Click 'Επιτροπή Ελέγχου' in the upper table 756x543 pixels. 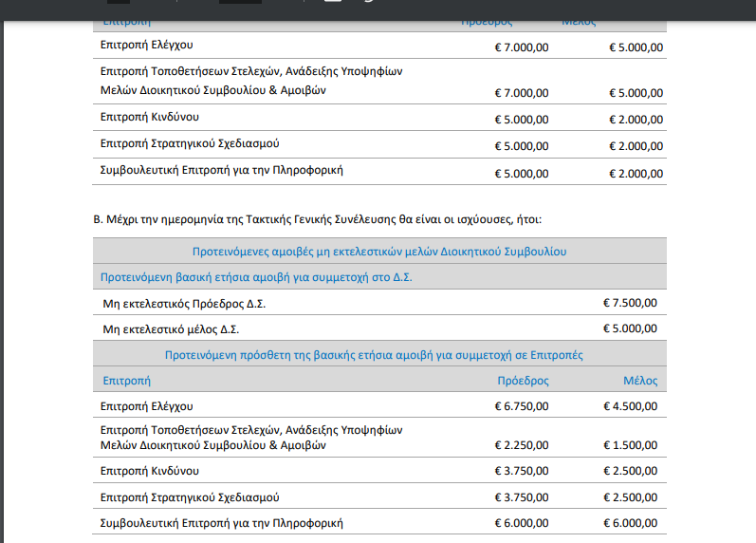coord(147,45)
